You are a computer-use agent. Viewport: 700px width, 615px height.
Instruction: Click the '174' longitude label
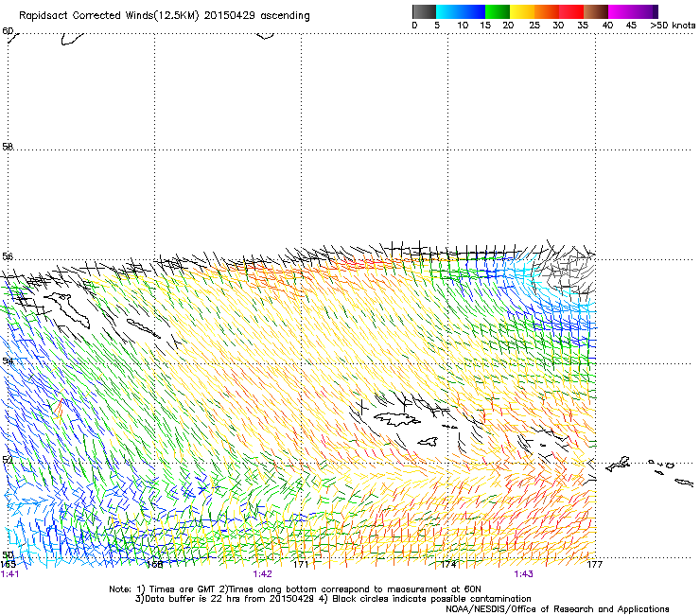448,565
